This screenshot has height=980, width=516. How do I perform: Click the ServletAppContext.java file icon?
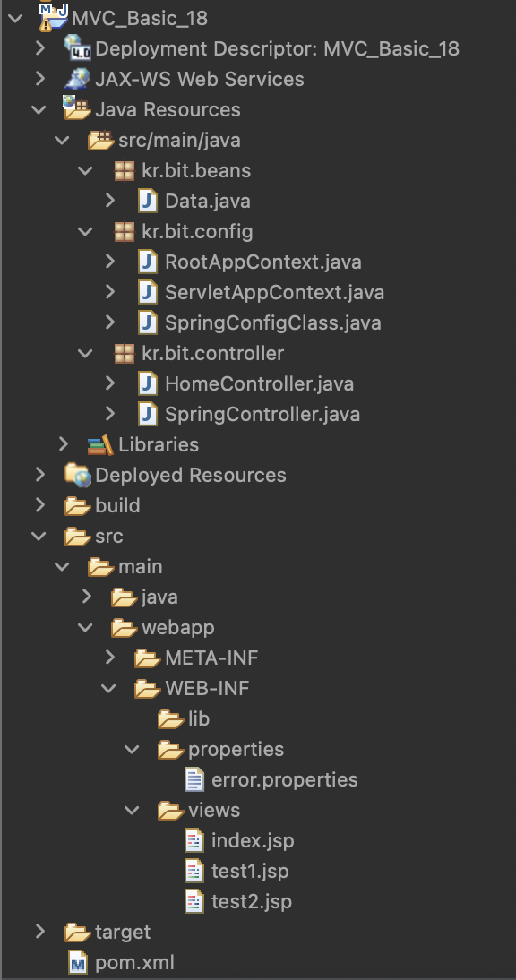[148, 292]
